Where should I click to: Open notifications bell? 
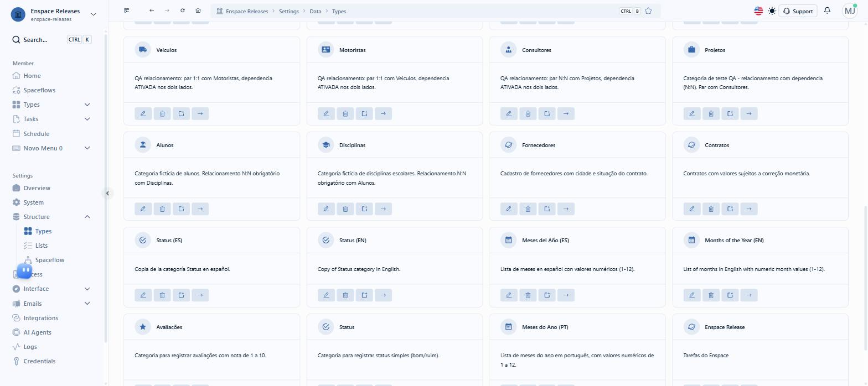coord(827,11)
